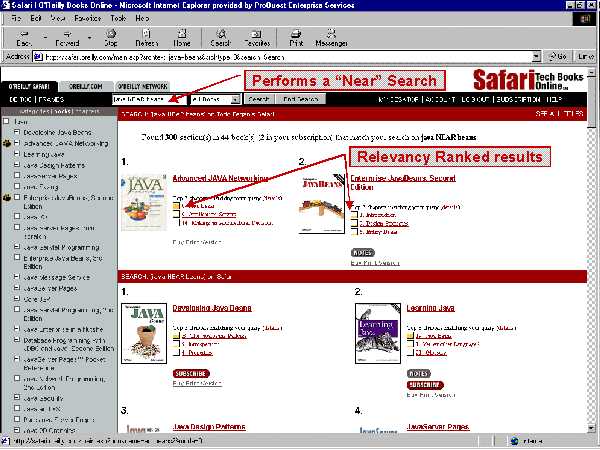Open the All Books search scope dropdown
Image resolution: width=600 pixels, height=450 pixels.
[x=216, y=99]
